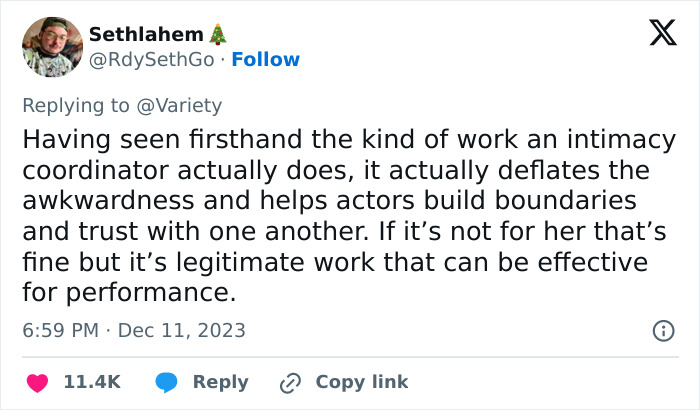Like the tweet with the heart icon

coord(38,382)
